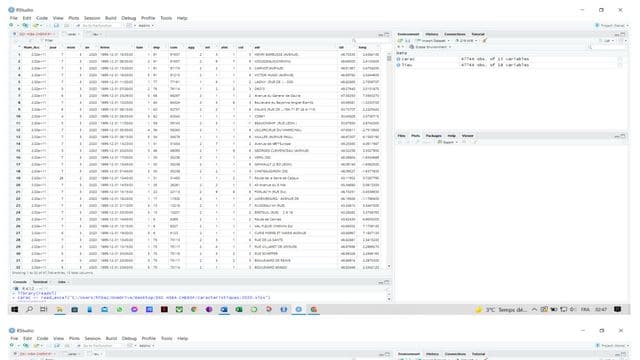Switch to Connections tab in upper window
This screenshot has height=360, width=640.
(454, 34)
